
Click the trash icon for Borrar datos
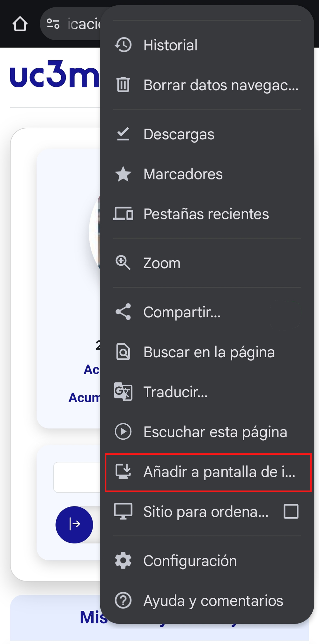pyautogui.click(x=123, y=85)
